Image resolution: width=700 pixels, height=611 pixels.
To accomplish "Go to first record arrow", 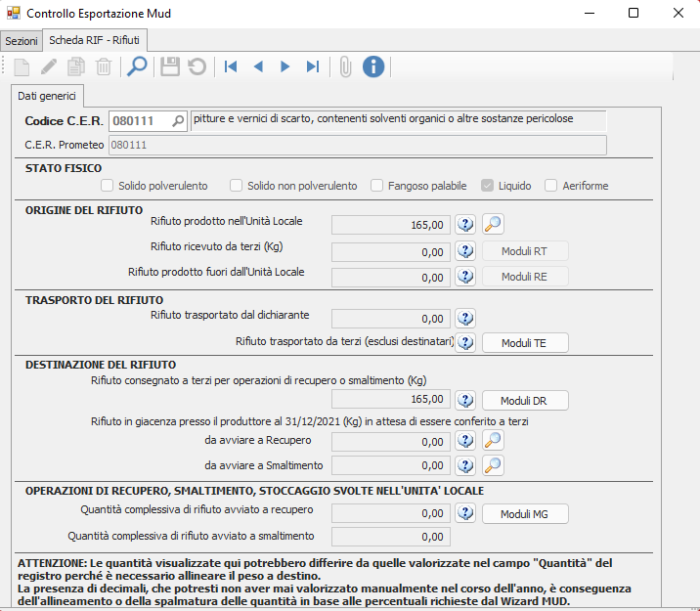I will (231, 66).
